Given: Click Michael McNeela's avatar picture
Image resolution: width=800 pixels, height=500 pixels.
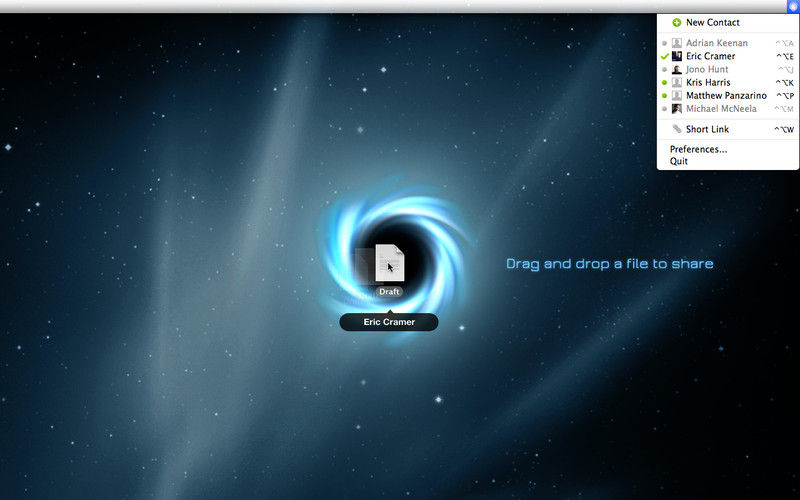Looking at the screenshot, I should (677, 109).
